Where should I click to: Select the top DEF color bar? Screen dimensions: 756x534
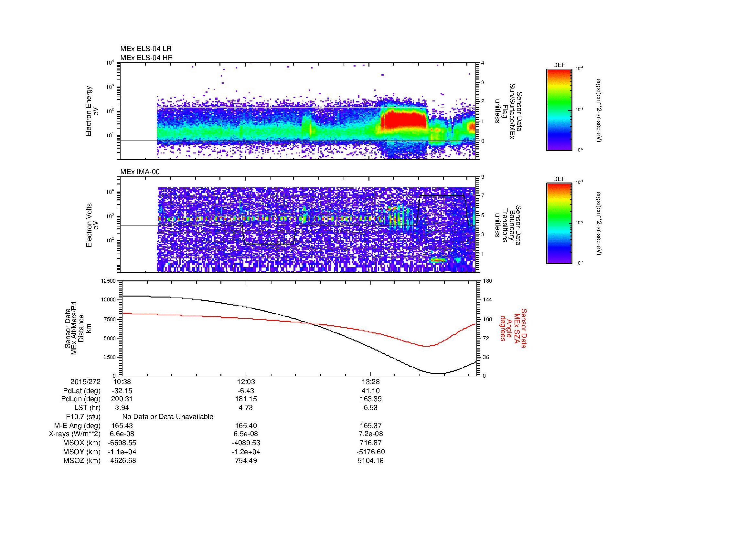pos(559,110)
